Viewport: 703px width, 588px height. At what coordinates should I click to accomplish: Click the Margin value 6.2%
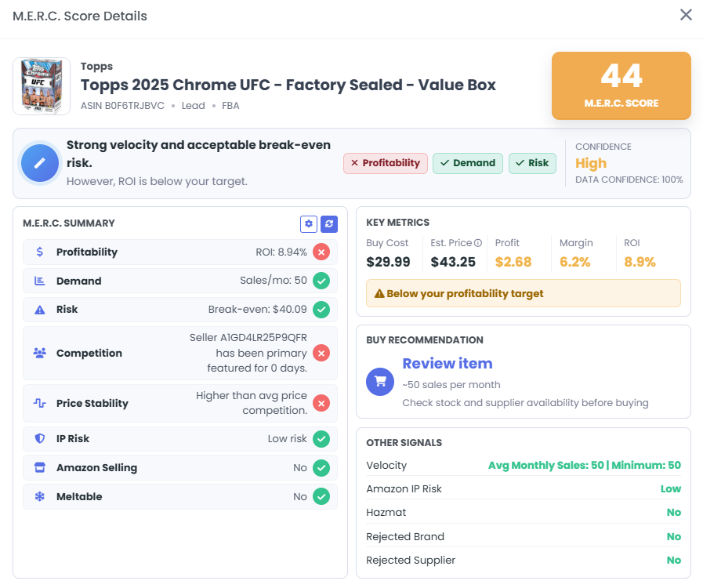[x=574, y=262]
